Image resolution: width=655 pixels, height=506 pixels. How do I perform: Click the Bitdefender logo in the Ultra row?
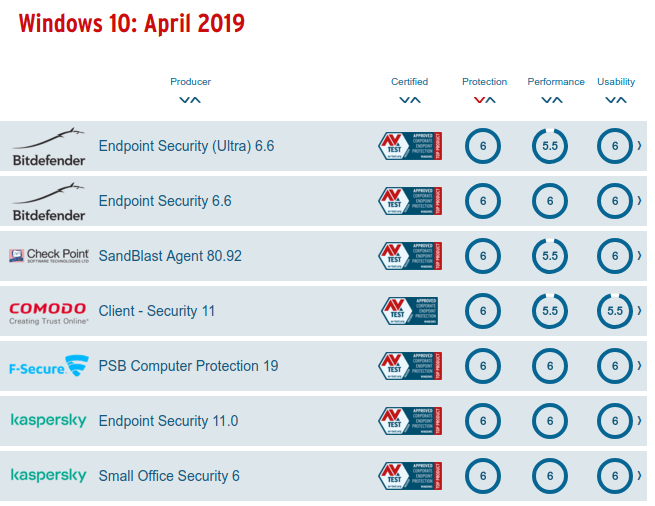(x=49, y=147)
